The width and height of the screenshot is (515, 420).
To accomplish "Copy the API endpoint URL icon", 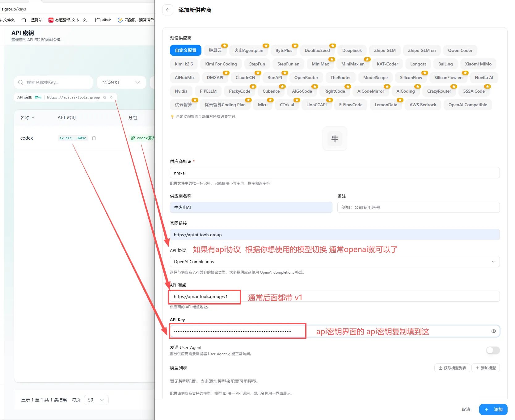I will tap(104, 97).
